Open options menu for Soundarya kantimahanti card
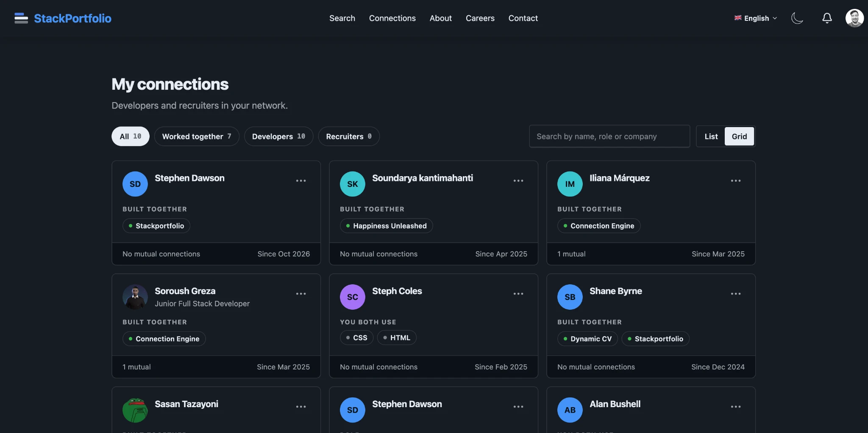This screenshot has height=433, width=868. coord(518,181)
